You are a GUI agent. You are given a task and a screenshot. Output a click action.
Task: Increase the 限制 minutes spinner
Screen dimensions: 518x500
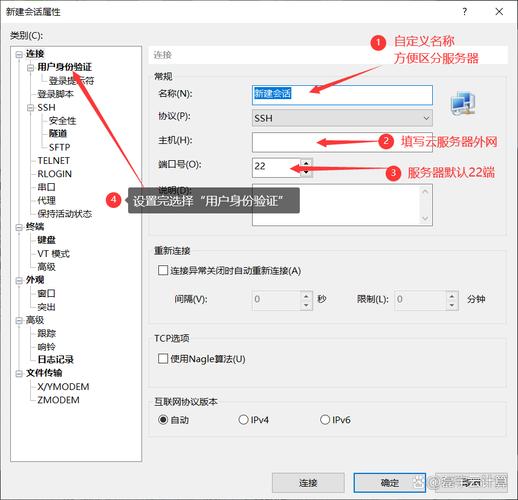click(452, 295)
